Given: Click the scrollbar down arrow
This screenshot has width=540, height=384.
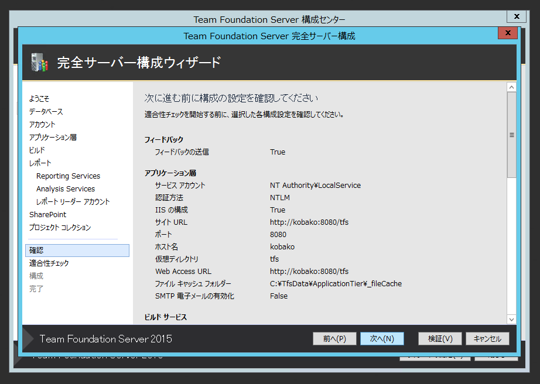Looking at the screenshot, I should (511, 319).
